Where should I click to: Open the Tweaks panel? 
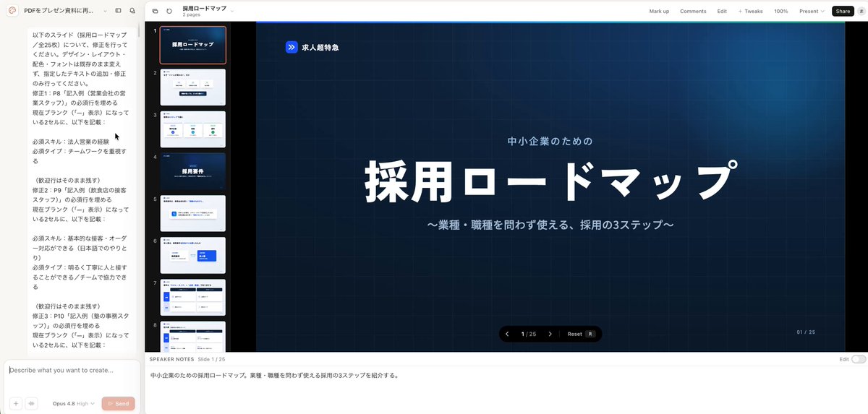pyautogui.click(x=750, y=11)
